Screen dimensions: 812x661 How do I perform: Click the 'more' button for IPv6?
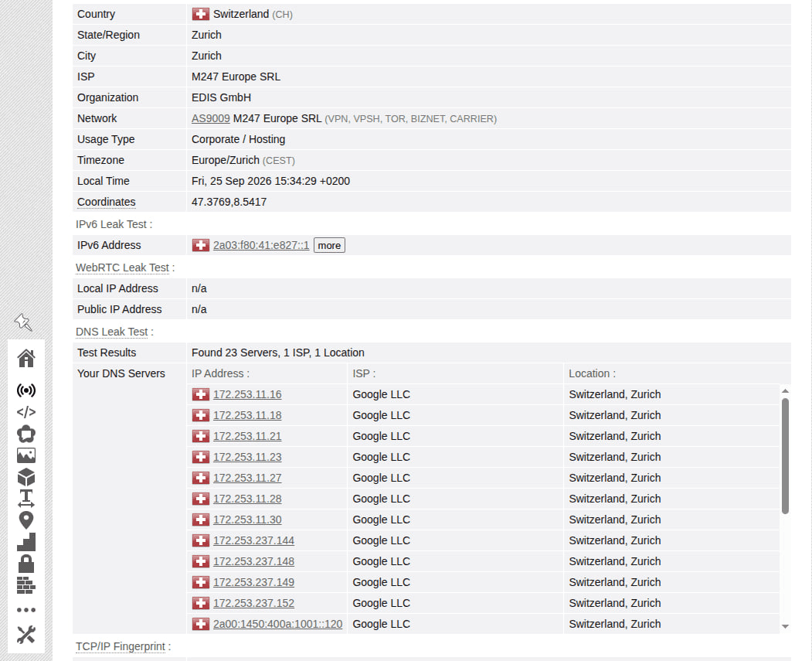coord(329,245)
